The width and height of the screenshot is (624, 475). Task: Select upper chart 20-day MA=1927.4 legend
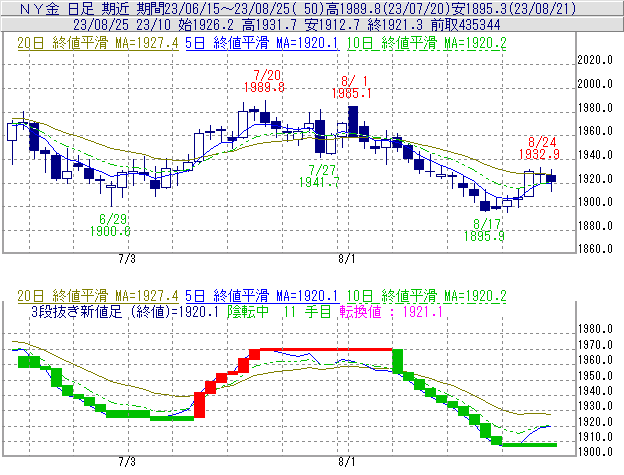[x=98, y=43]
